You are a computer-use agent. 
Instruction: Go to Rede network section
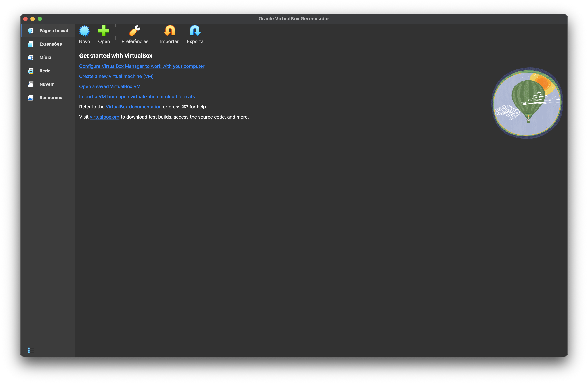click(x=45, y=71)
